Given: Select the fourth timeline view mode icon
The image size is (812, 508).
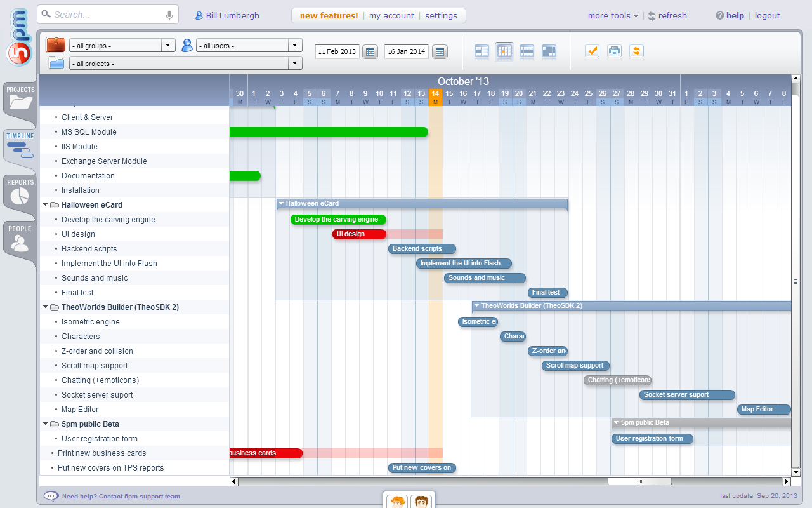Looking at the screenshot, I should coord(549,51).
